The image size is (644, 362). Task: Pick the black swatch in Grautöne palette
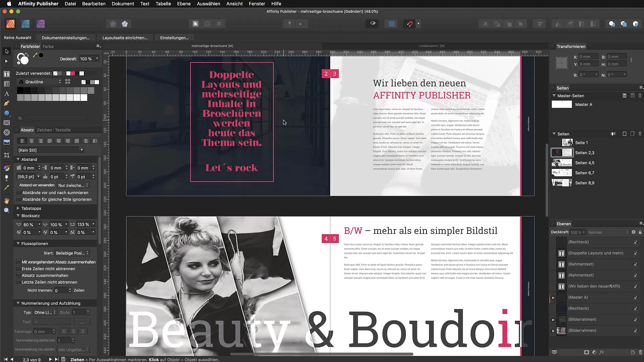click(x=20, y=90)
